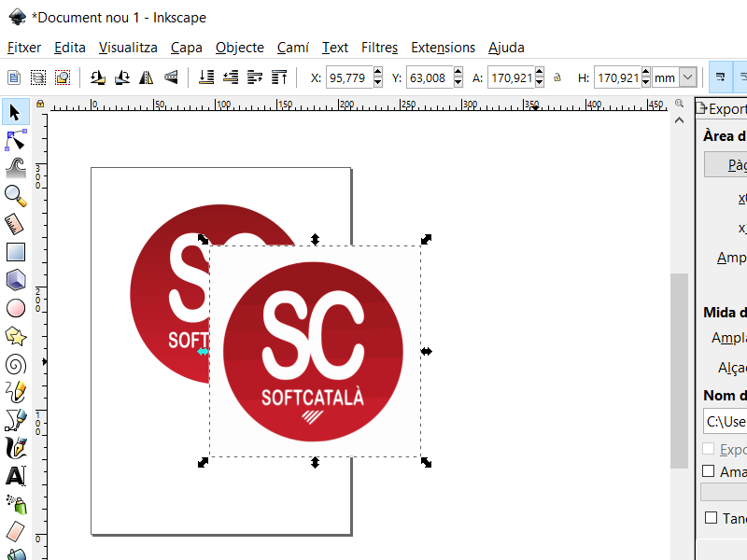Open the Text menu
Image resolution: width=747 pixels, height=560 pixels.
(x=335, y=48)
